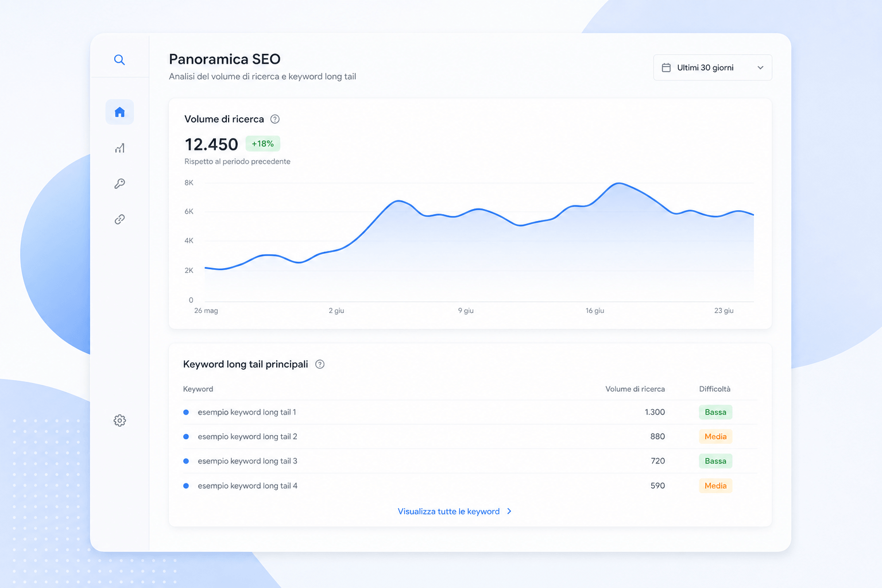Click the Rispetto al periodo precedente caption

click(237, 161)
